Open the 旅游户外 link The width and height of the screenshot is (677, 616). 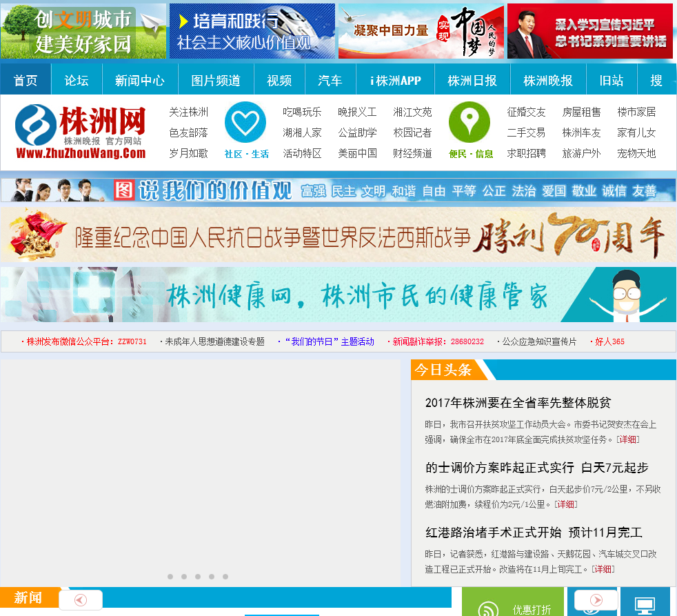pyautogui.click(x=582, y=153)
